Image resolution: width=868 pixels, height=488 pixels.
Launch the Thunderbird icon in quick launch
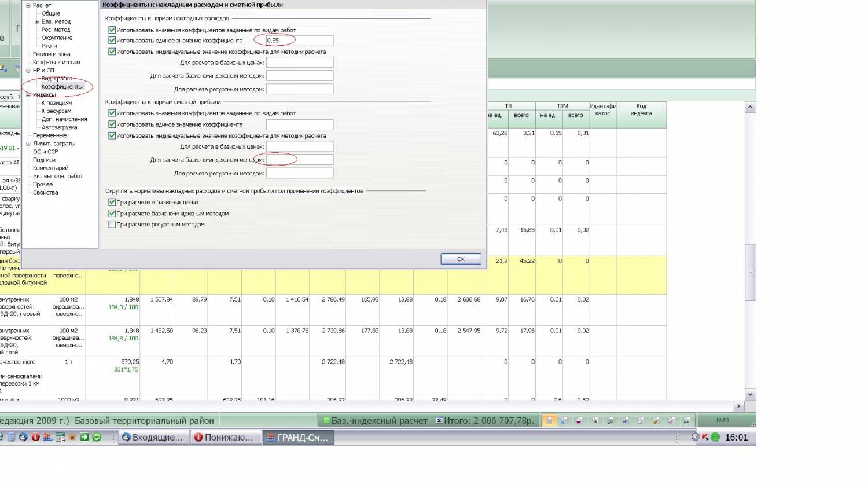23,438
